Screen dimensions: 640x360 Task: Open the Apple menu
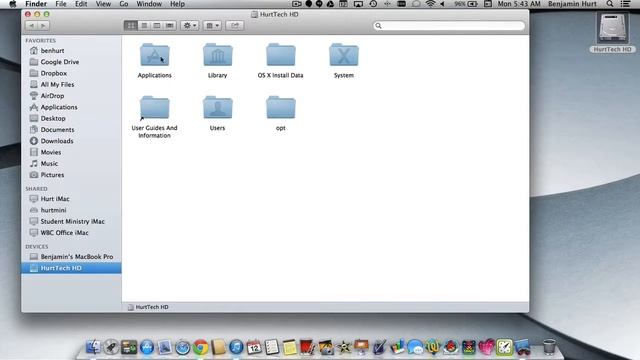click(x=13, y=4)
